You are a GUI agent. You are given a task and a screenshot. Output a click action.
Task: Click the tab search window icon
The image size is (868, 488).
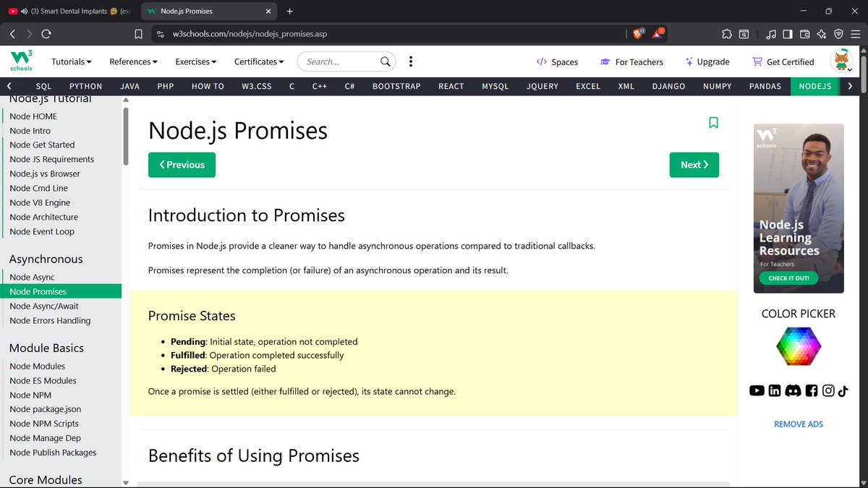744,34
